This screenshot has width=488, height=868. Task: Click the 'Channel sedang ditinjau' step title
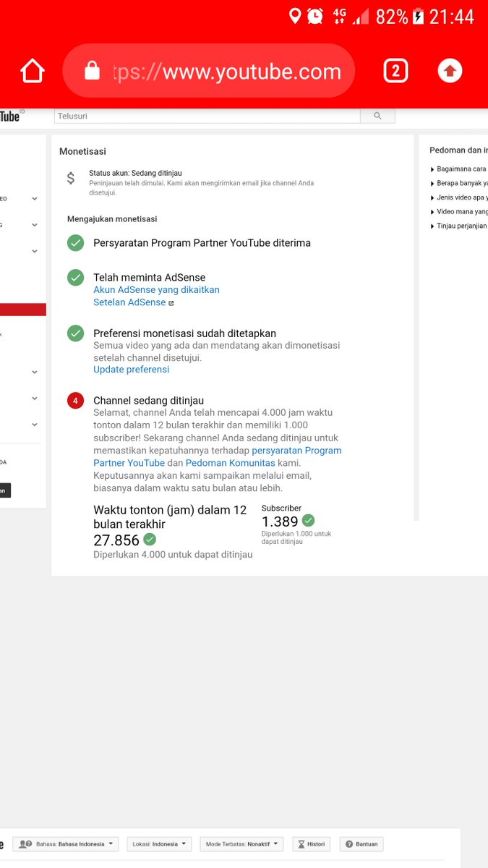148,401
